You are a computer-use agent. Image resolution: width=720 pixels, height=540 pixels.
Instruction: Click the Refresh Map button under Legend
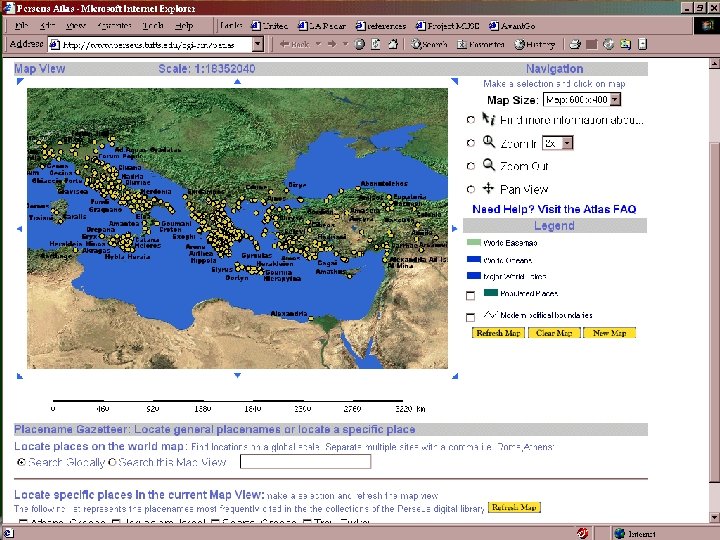pyautogui.click(x=498, y=333)
